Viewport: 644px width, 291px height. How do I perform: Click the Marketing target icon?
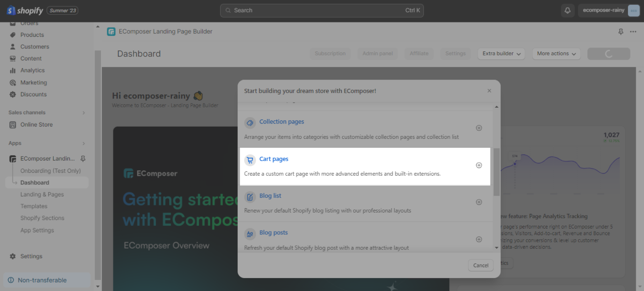coord(13,83)
